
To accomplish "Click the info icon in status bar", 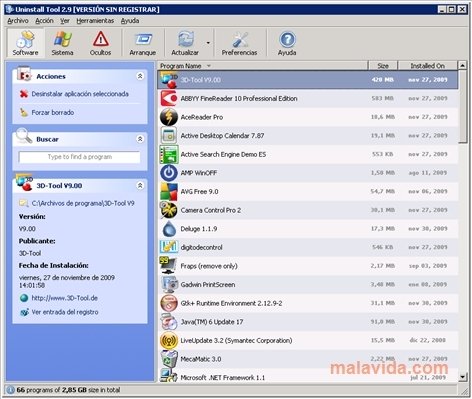I will [10, 390].
